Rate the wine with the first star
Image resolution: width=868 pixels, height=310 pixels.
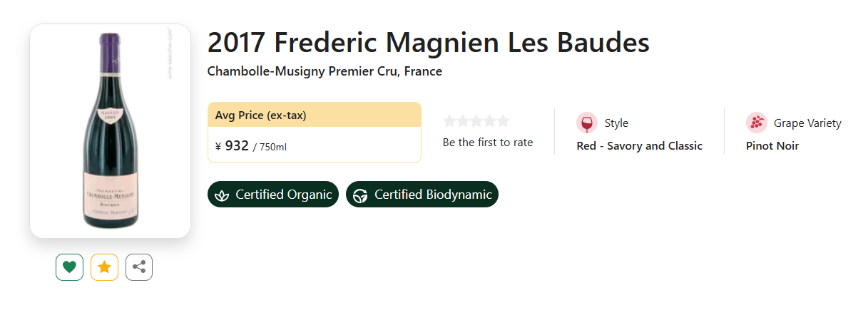click(449, 121)
